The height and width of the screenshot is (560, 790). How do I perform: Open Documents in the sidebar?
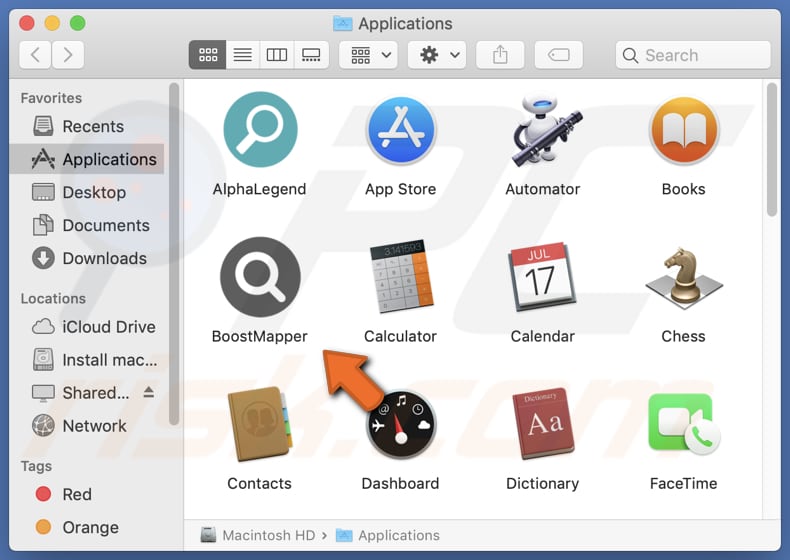tap(87, 225)
